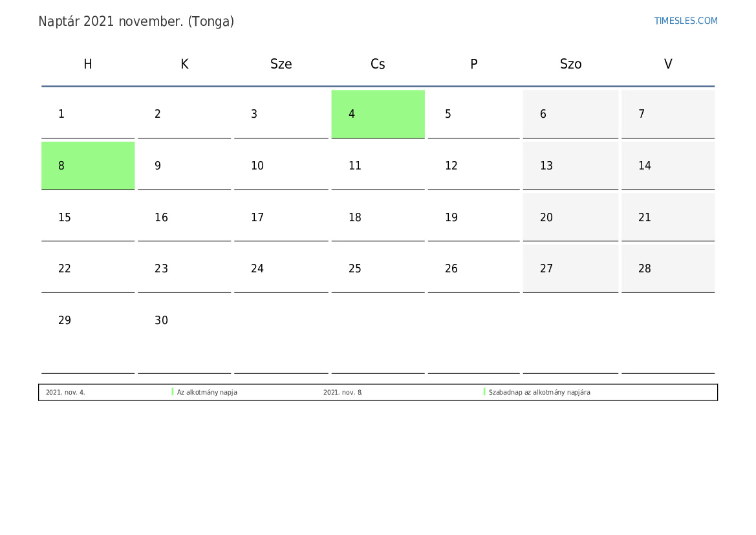Select the Szo weekday column header

click(x=570, y=64)
